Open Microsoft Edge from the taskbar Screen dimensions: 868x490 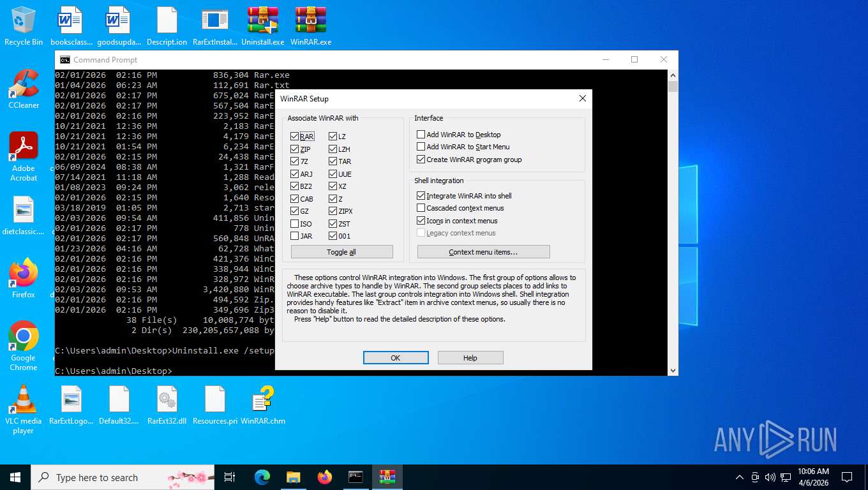click(262, 477)
